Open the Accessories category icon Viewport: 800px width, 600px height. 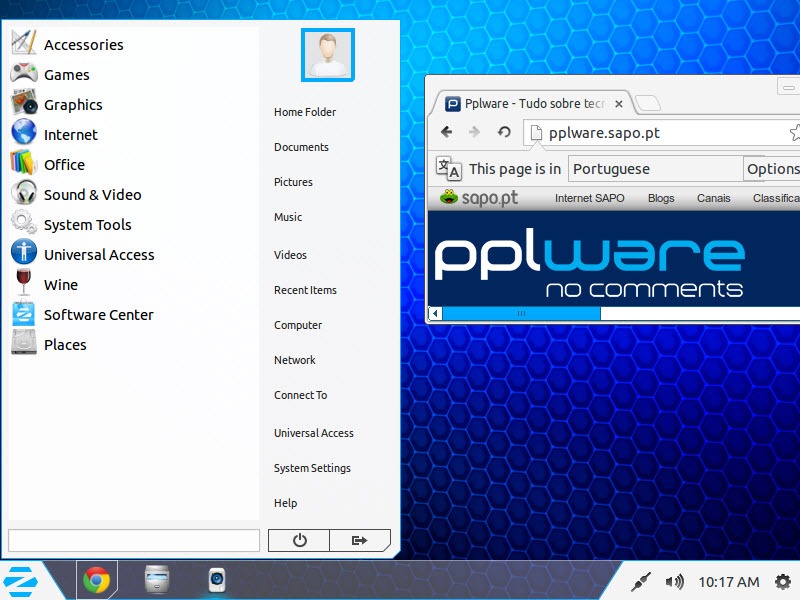tap(23, 43)
